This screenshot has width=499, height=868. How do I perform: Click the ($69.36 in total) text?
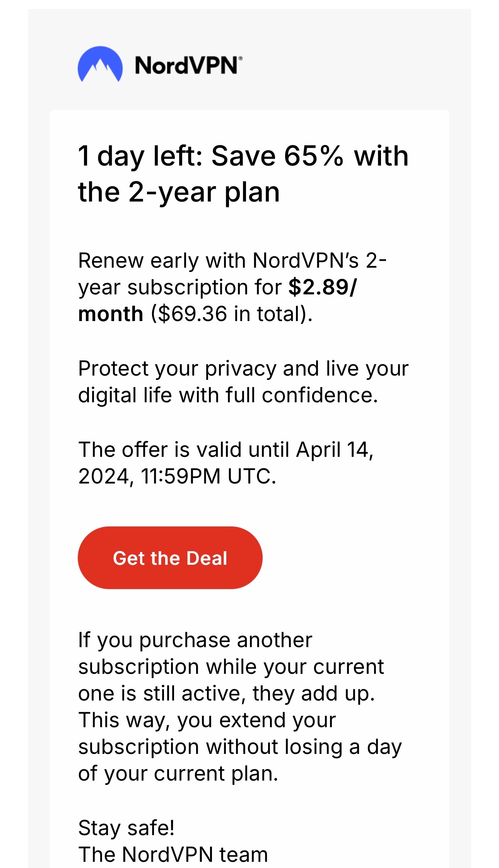tap(231, 314)
